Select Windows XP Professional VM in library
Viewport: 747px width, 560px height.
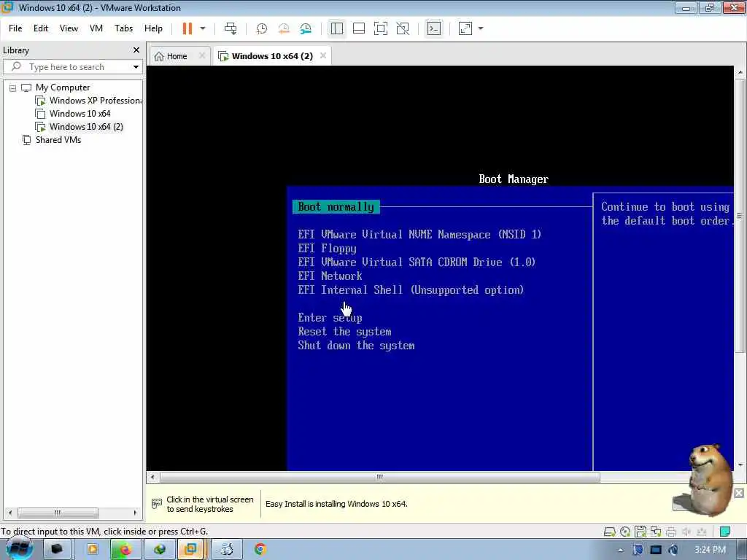pos(96,101)
